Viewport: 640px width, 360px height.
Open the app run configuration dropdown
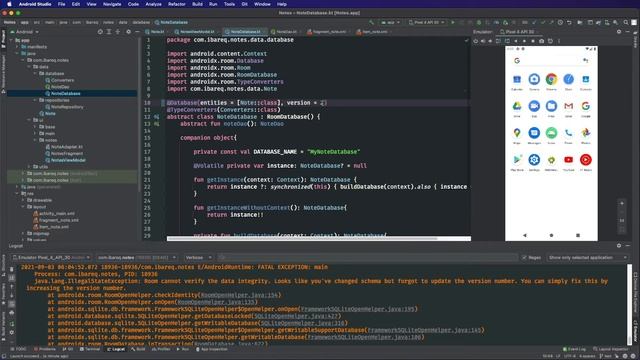390,22
